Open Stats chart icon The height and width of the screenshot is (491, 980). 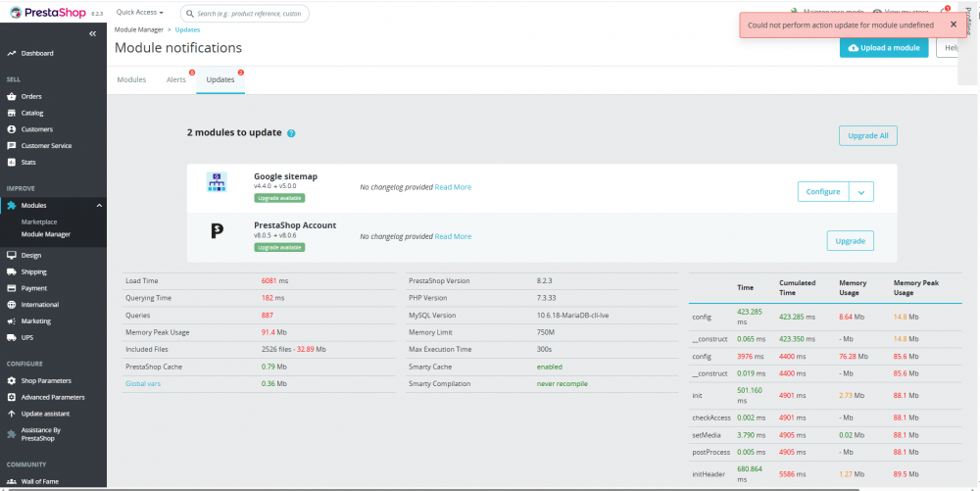tap(11, 162)
